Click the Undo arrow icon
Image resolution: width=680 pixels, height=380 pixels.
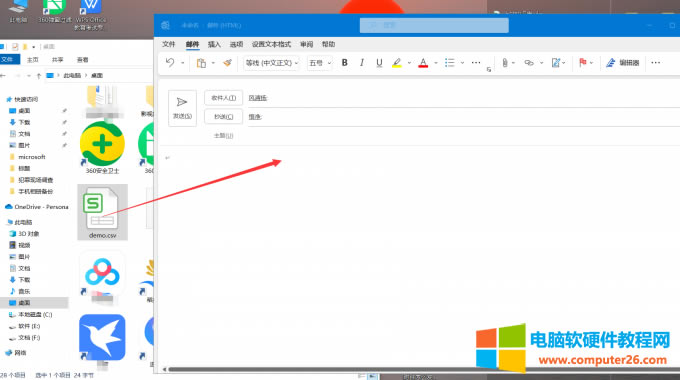170,63
